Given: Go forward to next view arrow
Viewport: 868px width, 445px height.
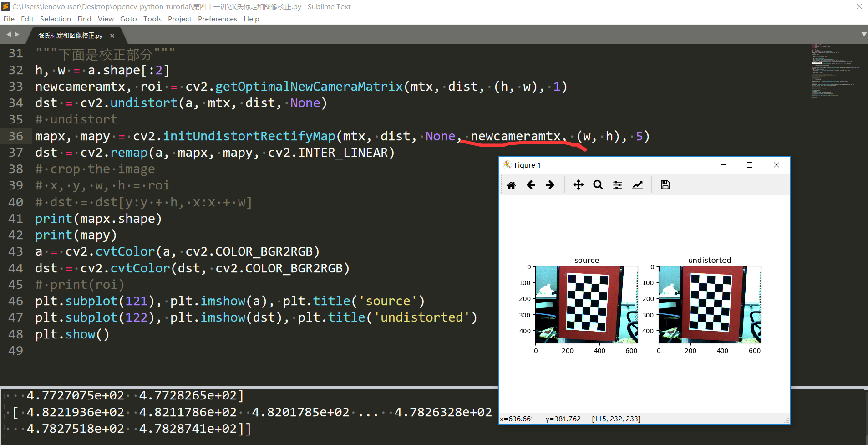Looking at the screenshot, I should tap(550, 185).
